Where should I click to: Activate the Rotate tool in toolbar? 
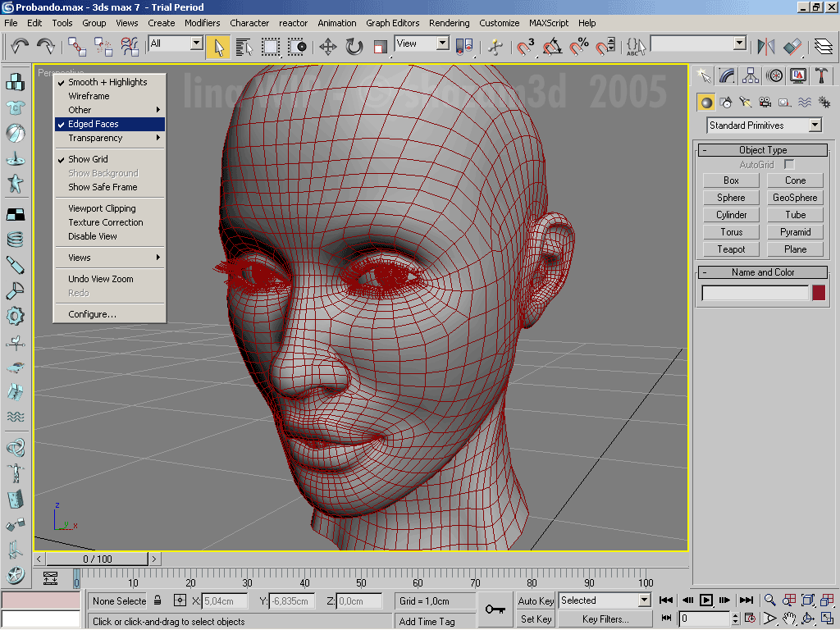click(354, 46)
